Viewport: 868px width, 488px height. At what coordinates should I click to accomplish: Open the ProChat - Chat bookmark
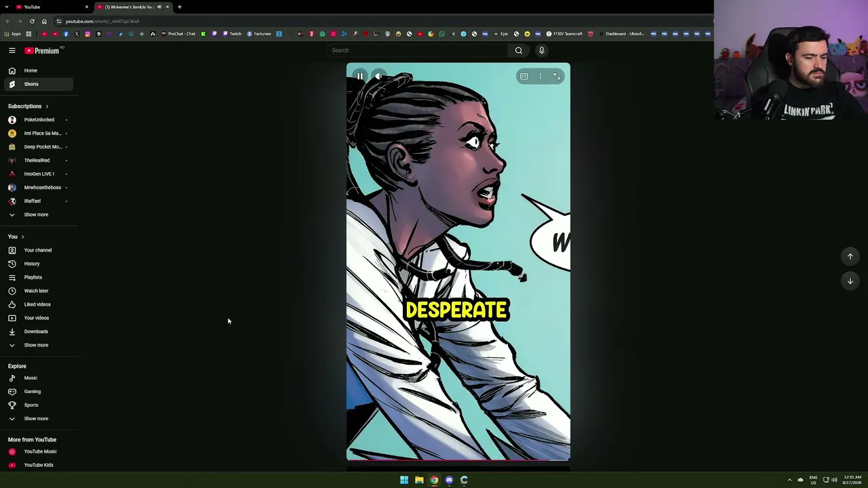178,34
